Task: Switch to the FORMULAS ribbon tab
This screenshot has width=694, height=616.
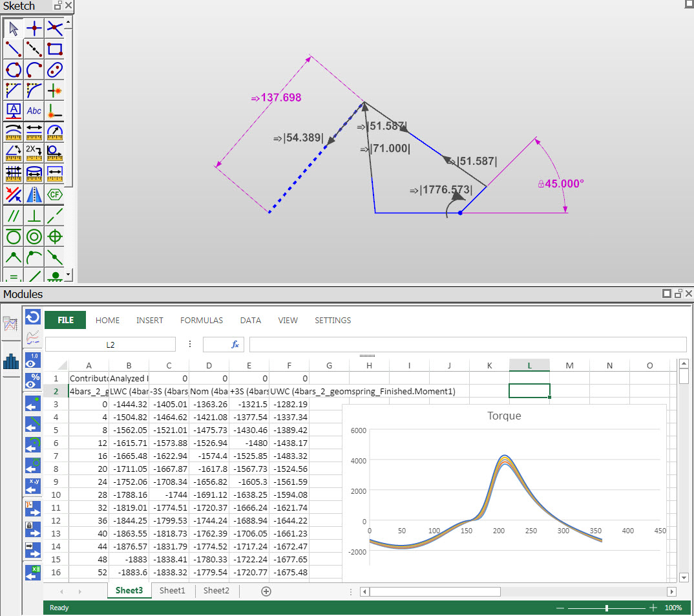Action: tap(201, 320)
